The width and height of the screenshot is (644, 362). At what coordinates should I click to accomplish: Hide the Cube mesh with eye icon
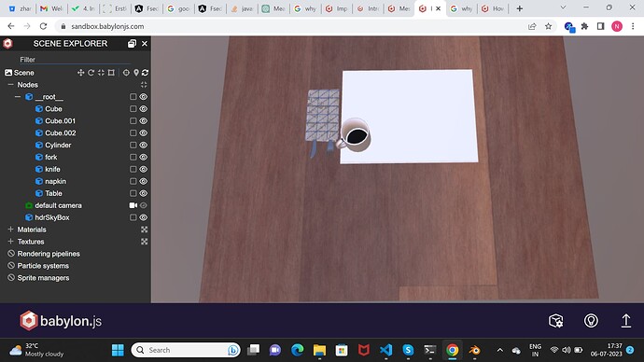[x=144, y=109]
